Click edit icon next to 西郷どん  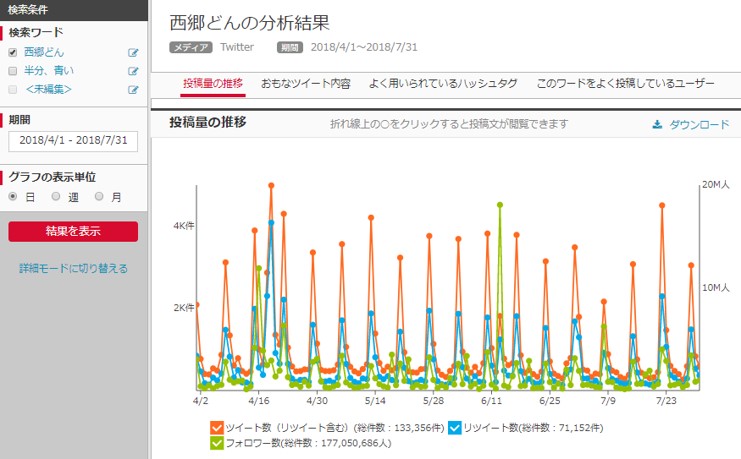tap(133, 53)
